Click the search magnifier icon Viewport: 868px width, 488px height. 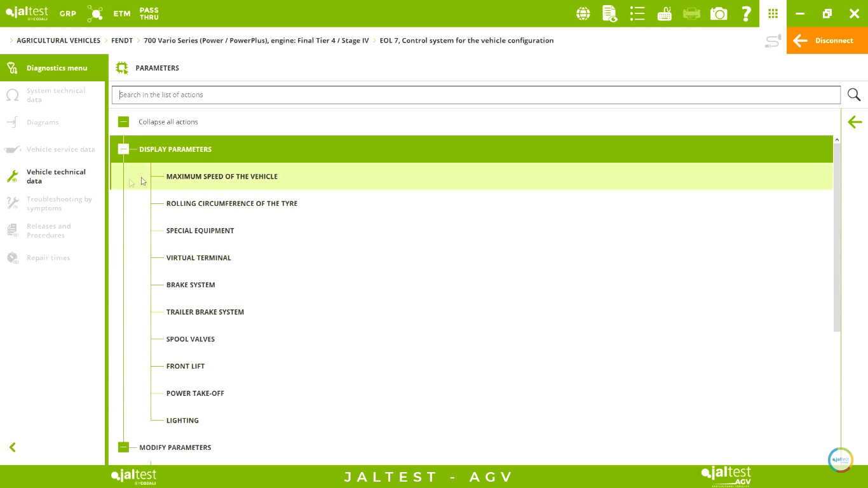(854, 95)
